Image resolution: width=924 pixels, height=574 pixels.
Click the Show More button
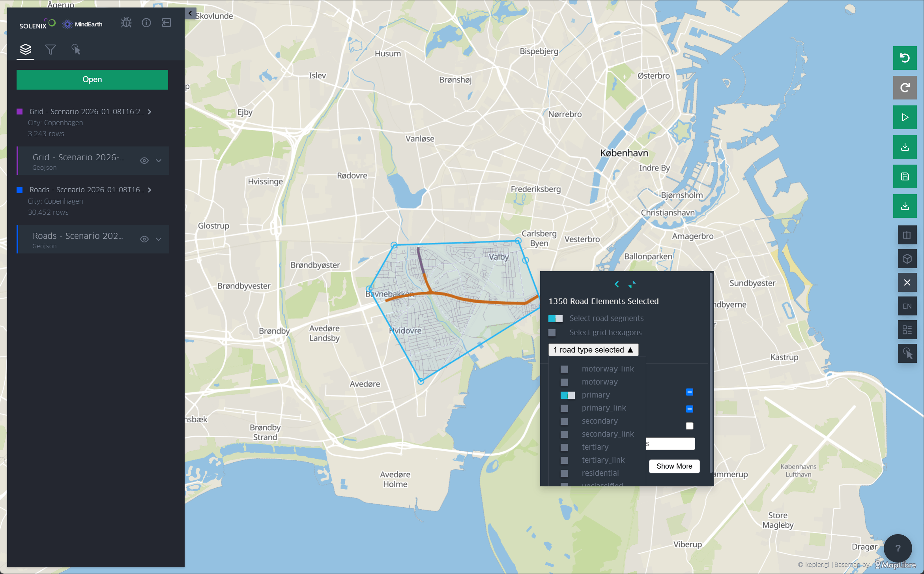click(x=674, y=466)
